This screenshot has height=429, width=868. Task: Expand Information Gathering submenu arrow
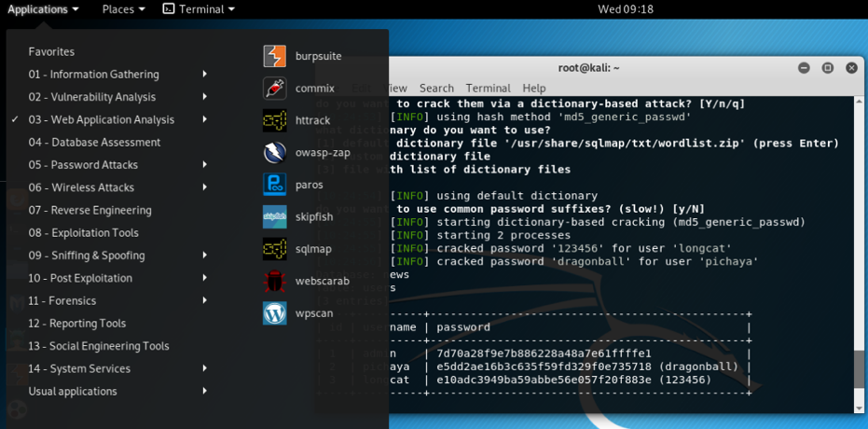[x=205, y=75]
